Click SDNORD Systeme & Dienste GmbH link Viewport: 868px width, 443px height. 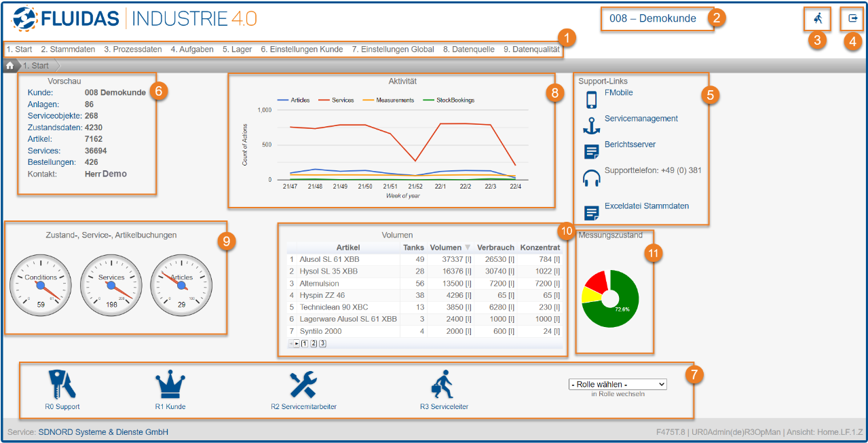click(x=103, y=432)
